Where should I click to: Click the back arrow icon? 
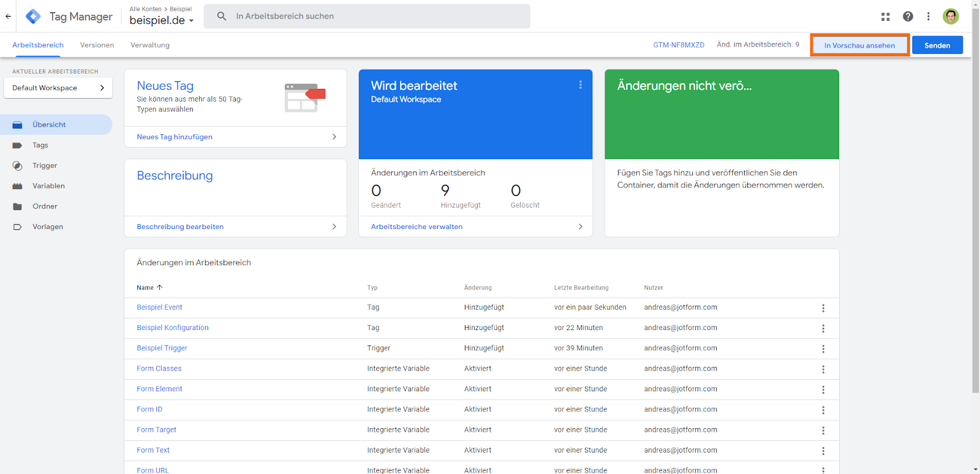click(x=8, y=17)
